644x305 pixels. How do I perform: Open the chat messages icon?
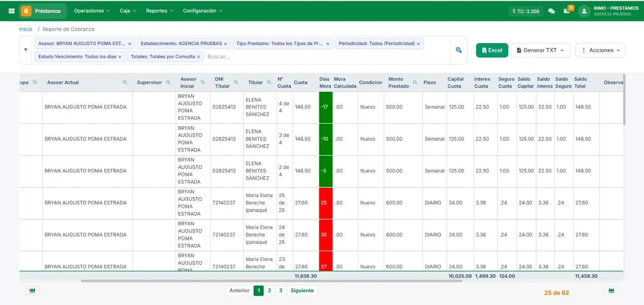click(551, 11)
